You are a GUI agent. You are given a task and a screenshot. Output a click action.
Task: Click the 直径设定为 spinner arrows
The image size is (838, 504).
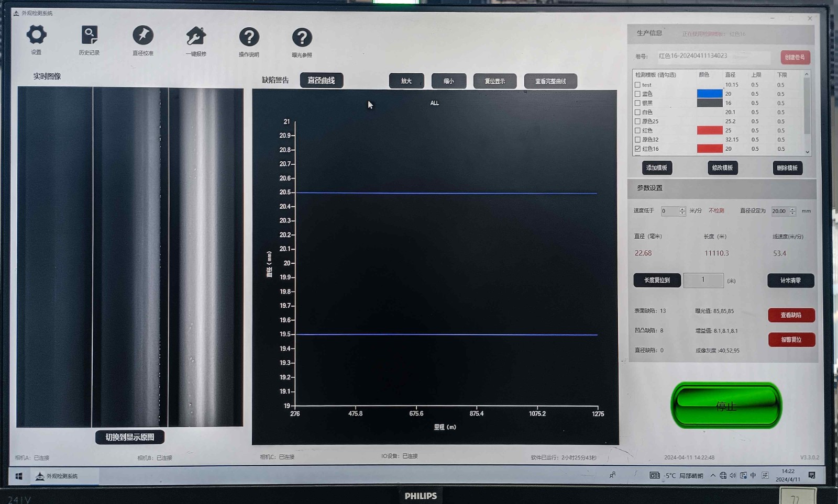[x=792, y=211]
